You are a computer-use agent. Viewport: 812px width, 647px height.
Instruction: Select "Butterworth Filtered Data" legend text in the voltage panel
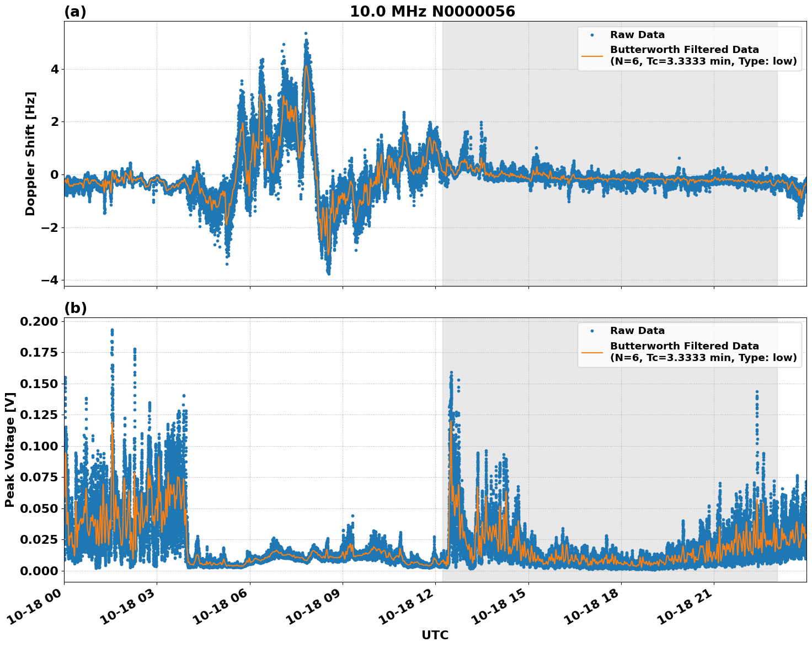click(684, 346)
